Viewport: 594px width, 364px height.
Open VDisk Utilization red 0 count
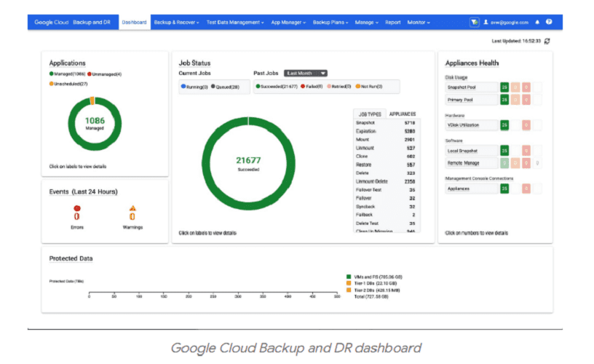point(526,125)
